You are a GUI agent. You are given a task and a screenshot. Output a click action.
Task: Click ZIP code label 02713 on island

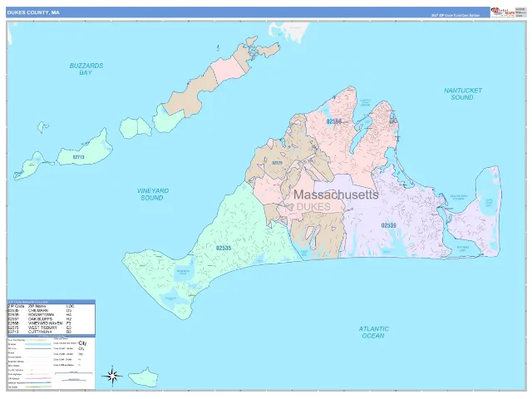click(x=78, y=157)
